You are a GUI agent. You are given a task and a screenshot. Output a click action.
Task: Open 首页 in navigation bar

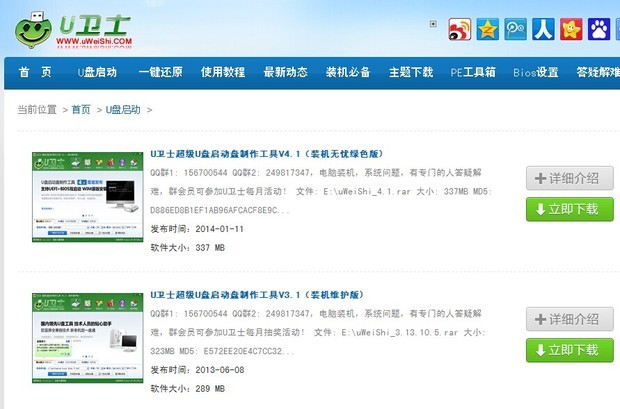click(x=35, y=72)
